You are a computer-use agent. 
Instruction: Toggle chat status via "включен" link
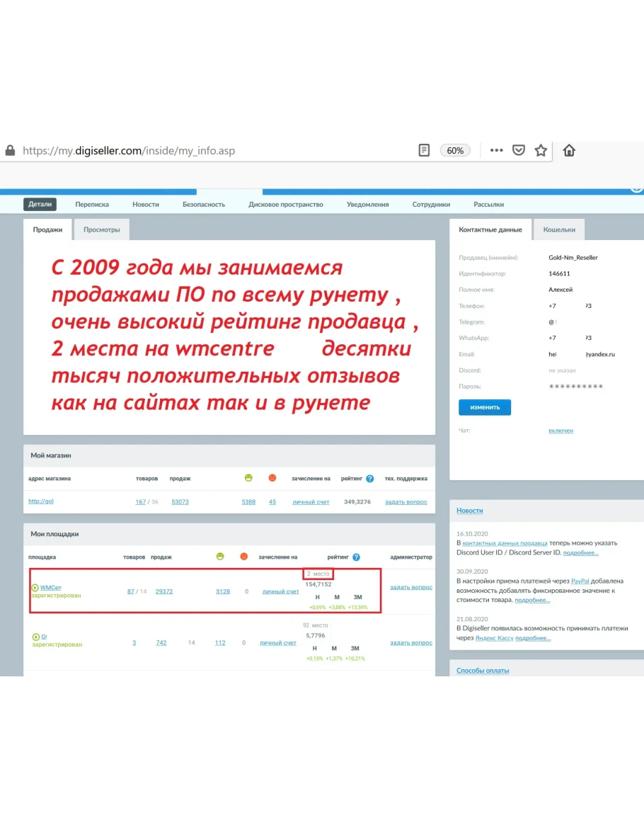[560, 431]
